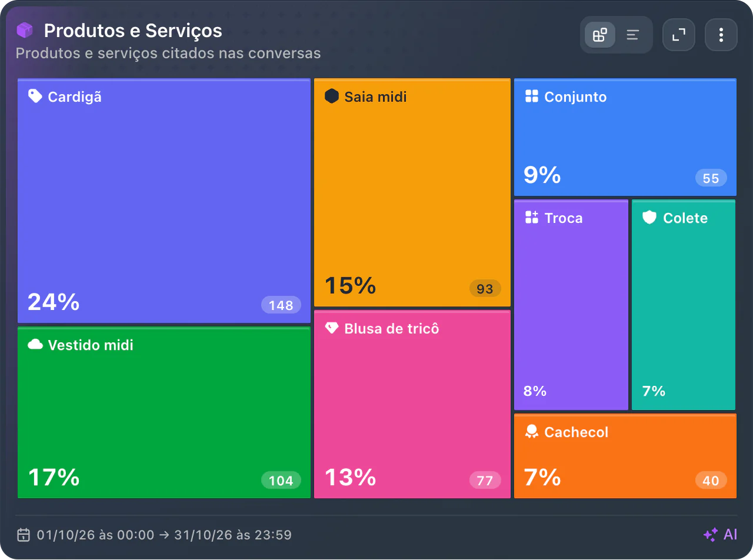Click the 15% value on Saia midi
This screenshot has height=560, width=753.
click(x=351, y=285)
